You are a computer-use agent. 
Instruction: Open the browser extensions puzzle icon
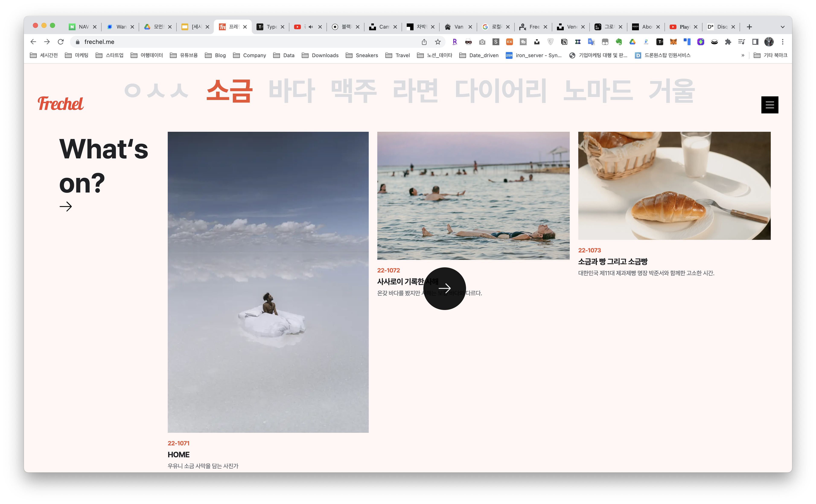728,42
